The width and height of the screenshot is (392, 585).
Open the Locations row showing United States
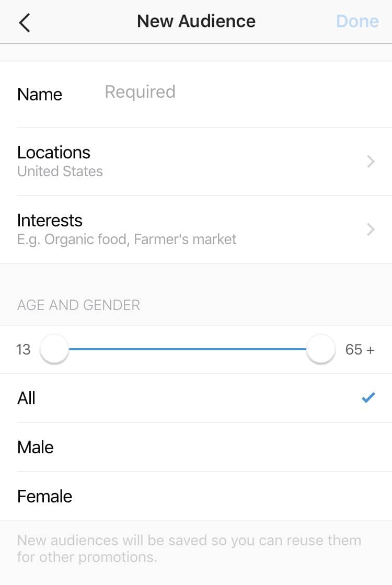196,162
